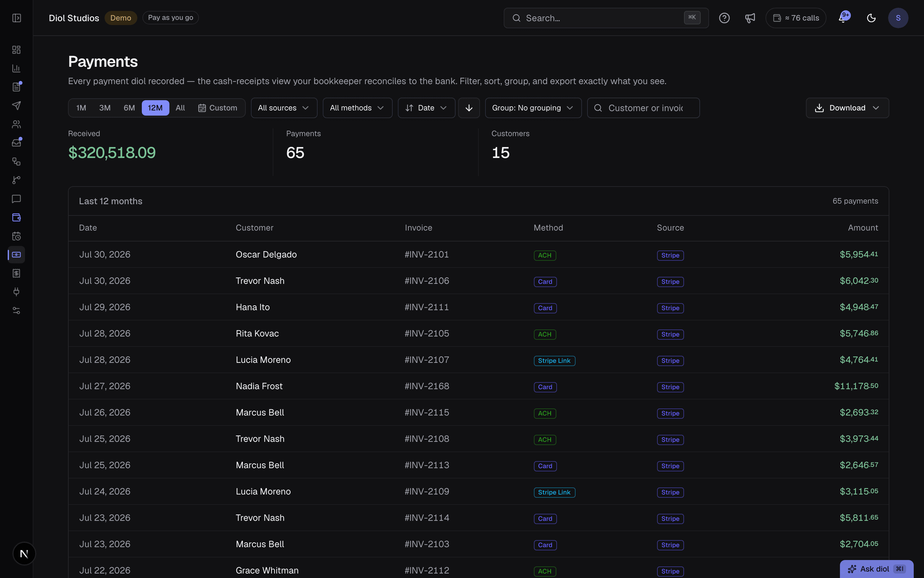Open the bar chart analytics icon
The image size is (924, 578).
click(16, 68)
